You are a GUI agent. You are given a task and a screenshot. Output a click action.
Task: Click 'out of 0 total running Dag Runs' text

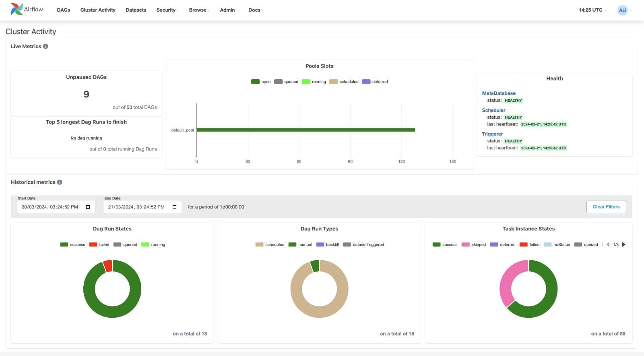pos(123,149)
